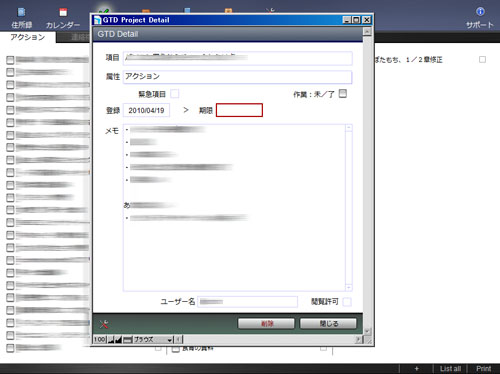Toggle the 作業：未／了 checkbox
This screenshot has height=374, width=500.
coord(343,94)
